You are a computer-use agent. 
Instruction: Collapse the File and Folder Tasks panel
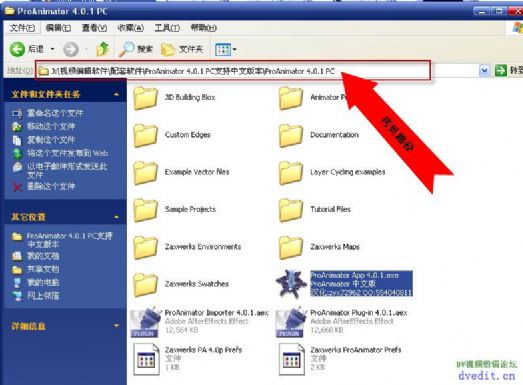pyautogui.click(x=116, y=94)
